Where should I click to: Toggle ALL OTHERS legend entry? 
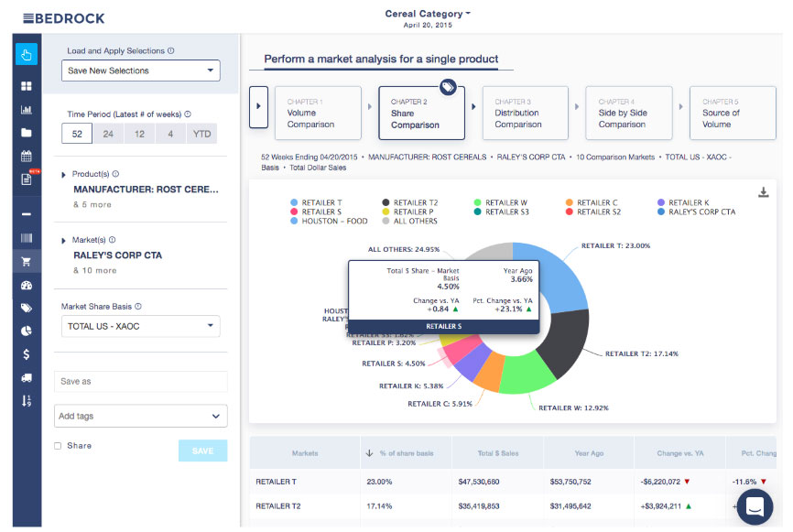click(410, 221)
